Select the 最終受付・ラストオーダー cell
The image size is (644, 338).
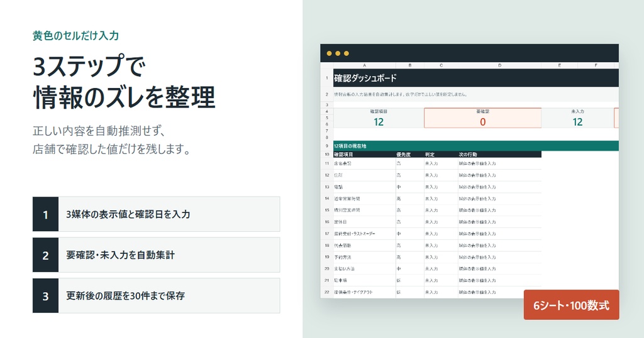pyautogui.click(x=365, y=234)
